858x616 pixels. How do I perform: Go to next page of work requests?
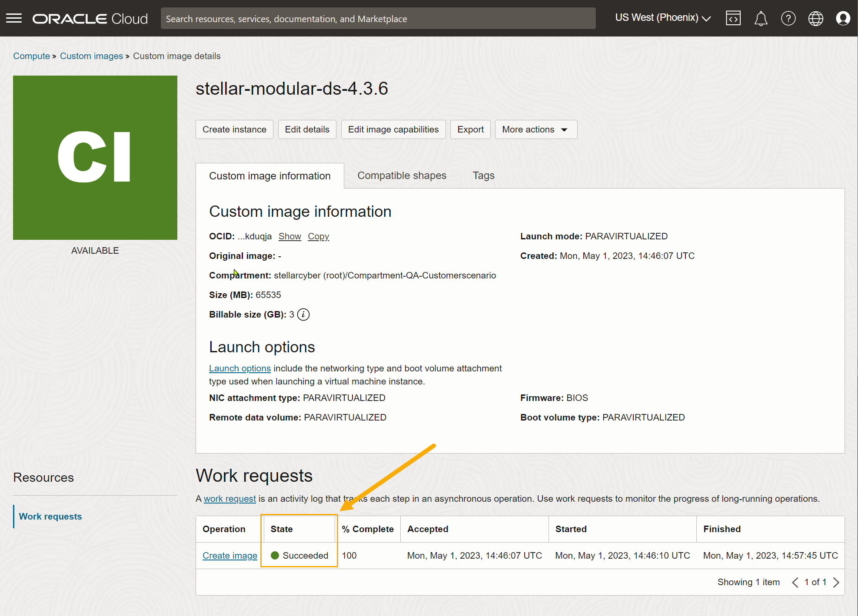pyautogui.click(x=836, y=582)
